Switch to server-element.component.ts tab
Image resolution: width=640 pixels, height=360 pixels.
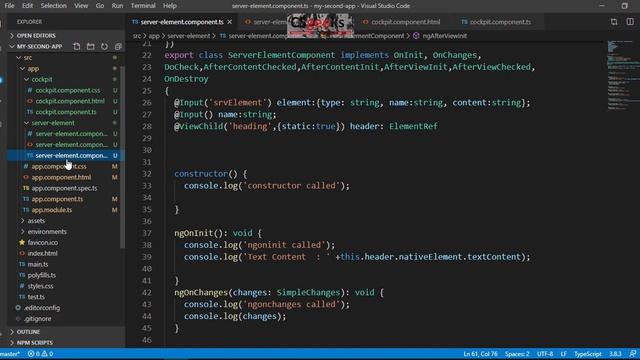tap(182, 22)
